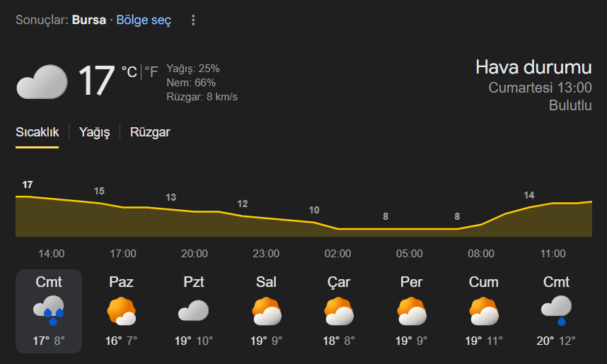Select the Sıcaklık tab
This screenshot has width=607, height=364.
point(37,132)
